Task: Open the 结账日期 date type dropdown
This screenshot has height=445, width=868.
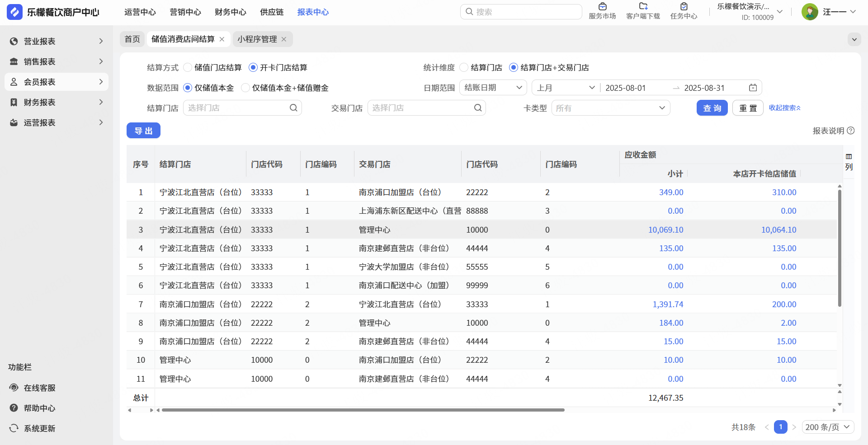Action: [493, 88]
